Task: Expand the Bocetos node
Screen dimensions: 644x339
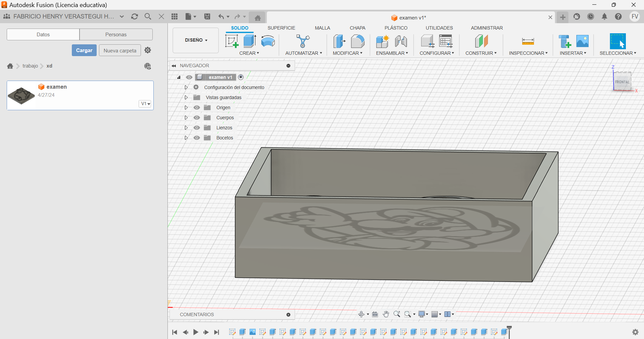Action: coord(186,138)
